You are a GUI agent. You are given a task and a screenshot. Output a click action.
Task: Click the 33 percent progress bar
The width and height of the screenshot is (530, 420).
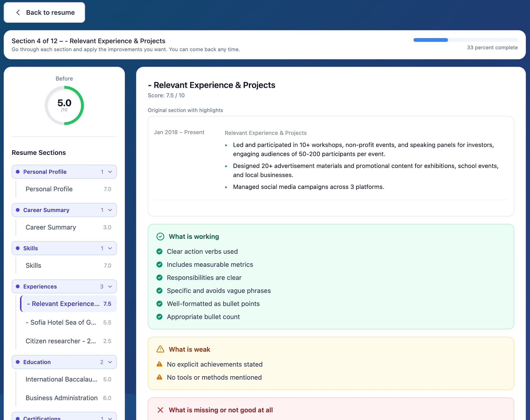[466, 40]
